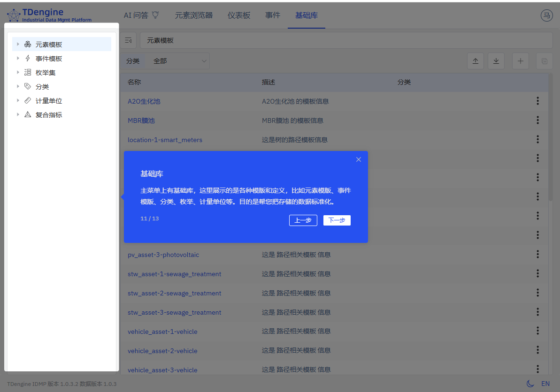Select the 枚举集 list icon
This screenshot has height=392, width=560.
28,72
